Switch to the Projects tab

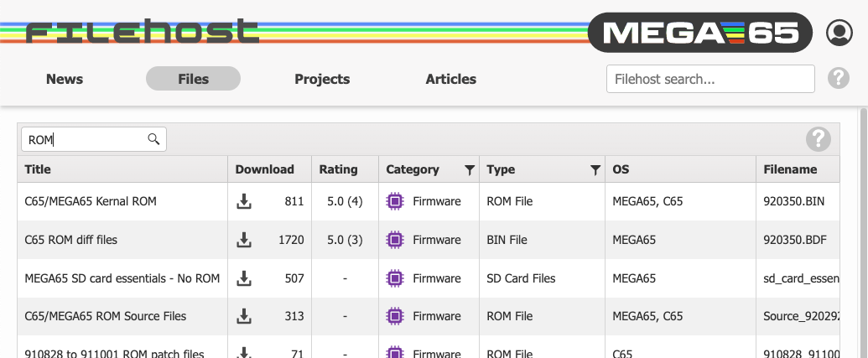[x=322, y=79]
